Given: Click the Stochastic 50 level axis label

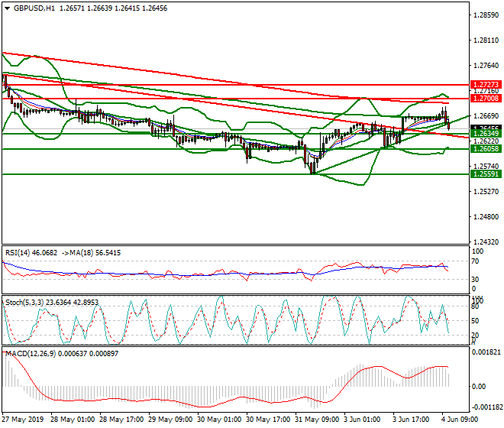Looking at the screenshot, I should (x=476, y=321).
